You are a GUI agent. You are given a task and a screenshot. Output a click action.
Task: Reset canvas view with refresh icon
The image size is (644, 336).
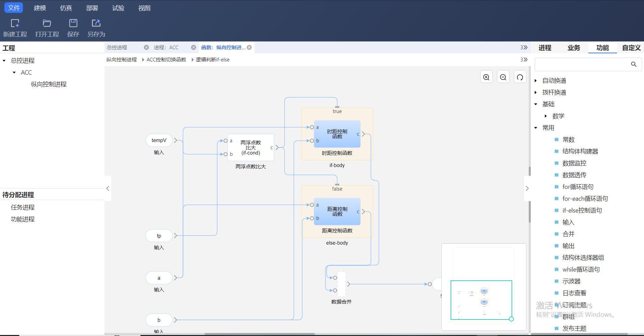click(520, 77)
